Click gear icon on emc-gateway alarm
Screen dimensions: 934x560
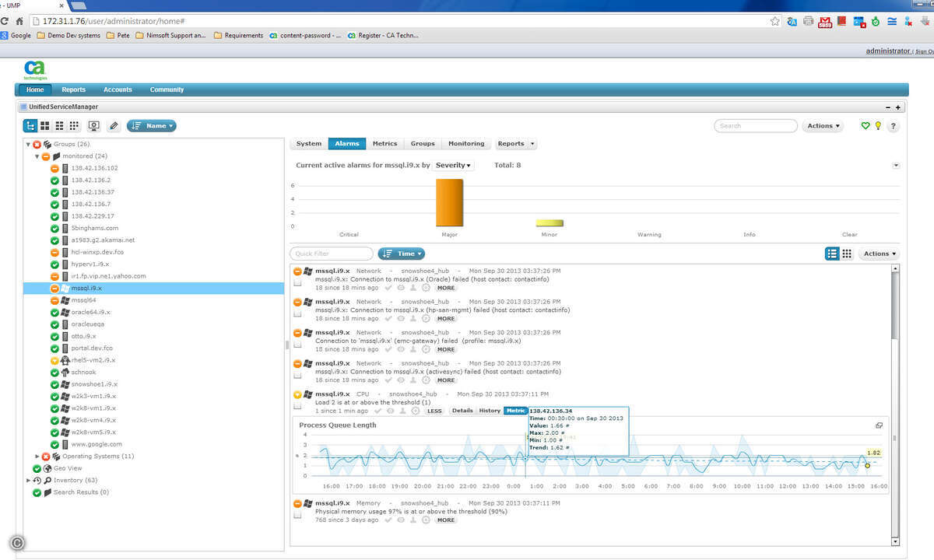point(426,349)
